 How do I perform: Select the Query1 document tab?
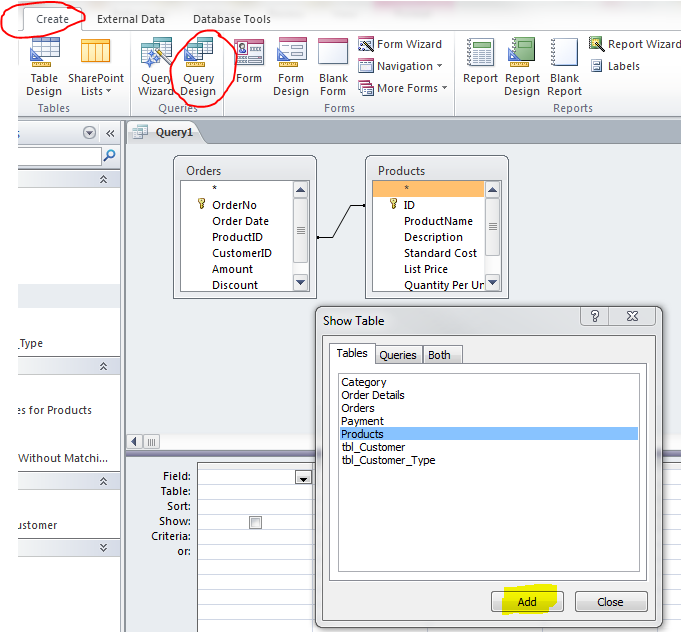(x=165, y=132)
